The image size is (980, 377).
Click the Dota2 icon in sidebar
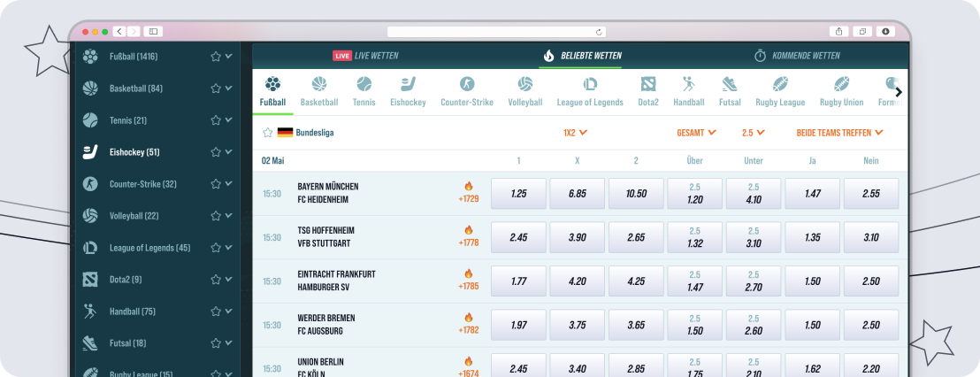[90, 280]
